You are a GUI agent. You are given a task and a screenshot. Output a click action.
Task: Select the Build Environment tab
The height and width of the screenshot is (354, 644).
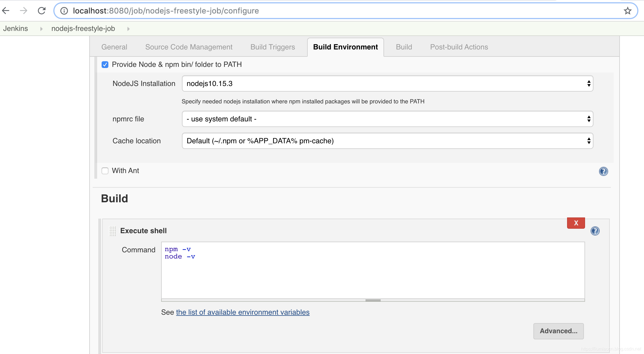[345, 47]
